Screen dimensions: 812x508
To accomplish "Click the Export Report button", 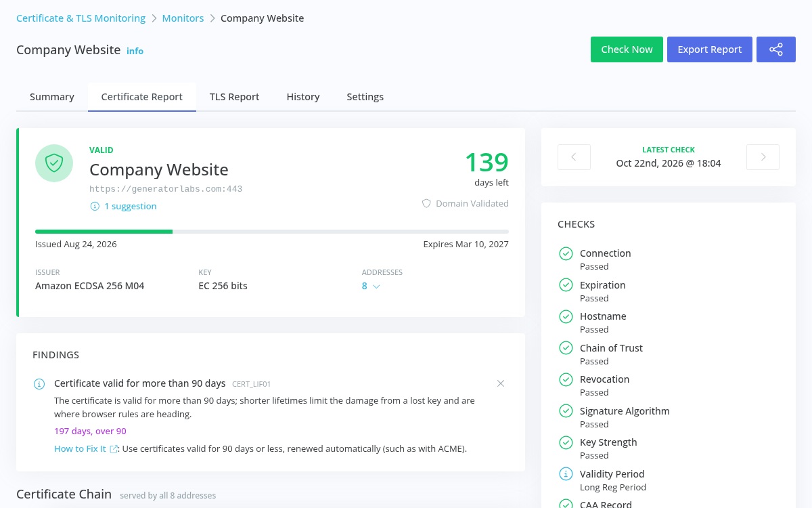I will pos(710,49).
